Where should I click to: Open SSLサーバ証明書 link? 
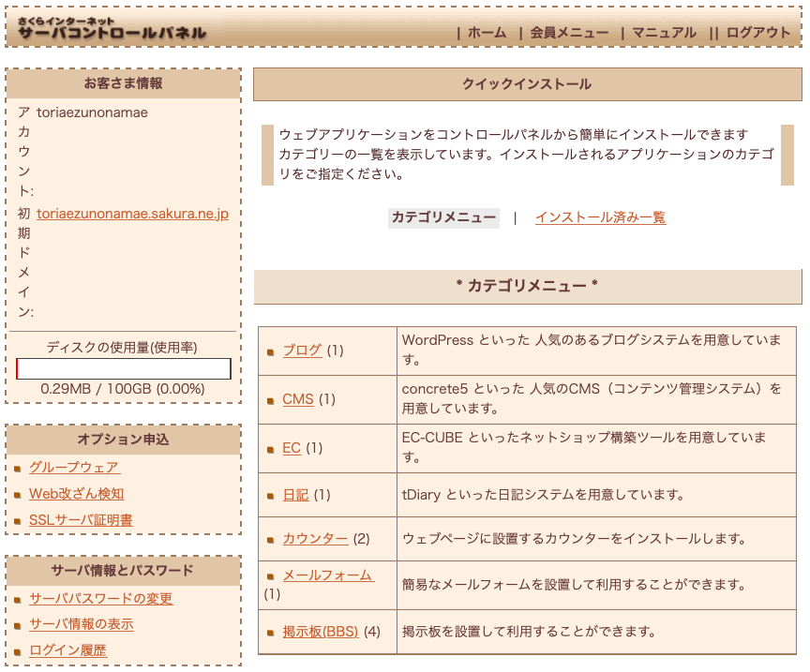click(x=81, y=520)
